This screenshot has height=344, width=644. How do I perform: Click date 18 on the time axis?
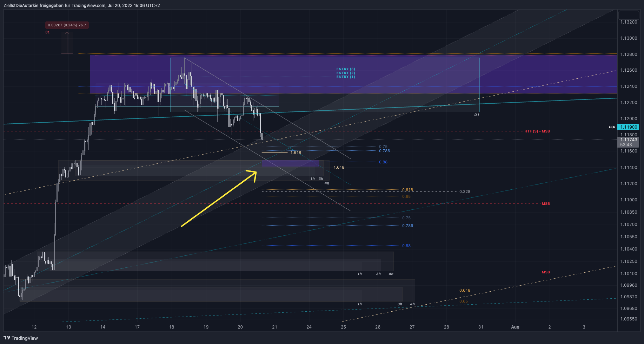pyautogui.click(x=172, y=327)
